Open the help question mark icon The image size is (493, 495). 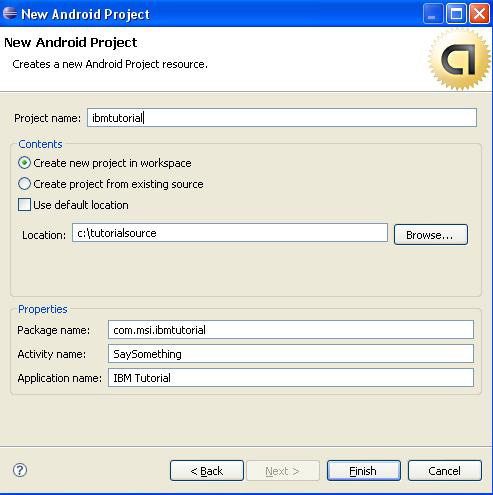tap(20, 470)
